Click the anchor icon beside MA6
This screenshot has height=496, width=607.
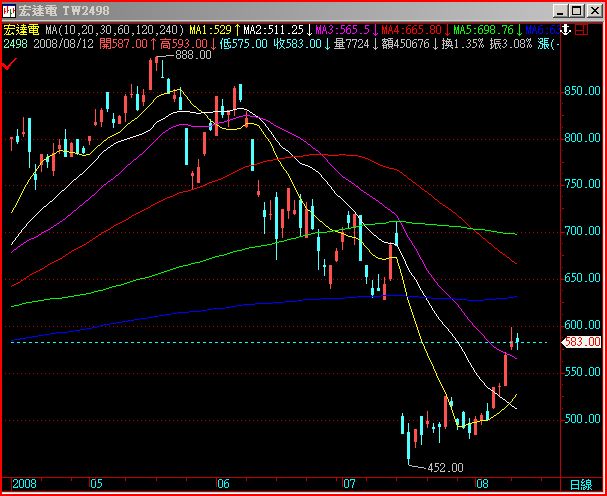(x=566, y=30)
